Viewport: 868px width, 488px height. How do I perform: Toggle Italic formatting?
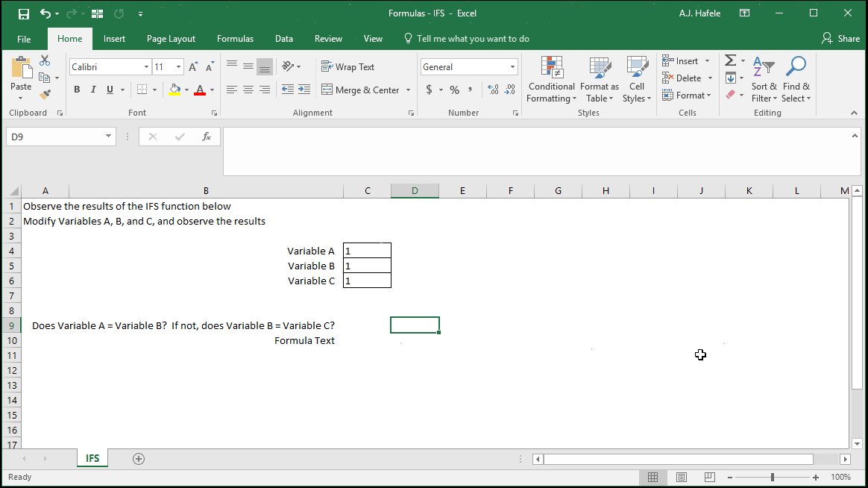(93, 90)
